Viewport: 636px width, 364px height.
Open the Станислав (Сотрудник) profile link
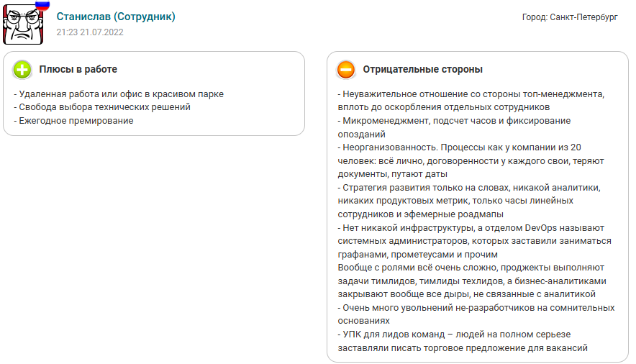click(x=116, y=17)
